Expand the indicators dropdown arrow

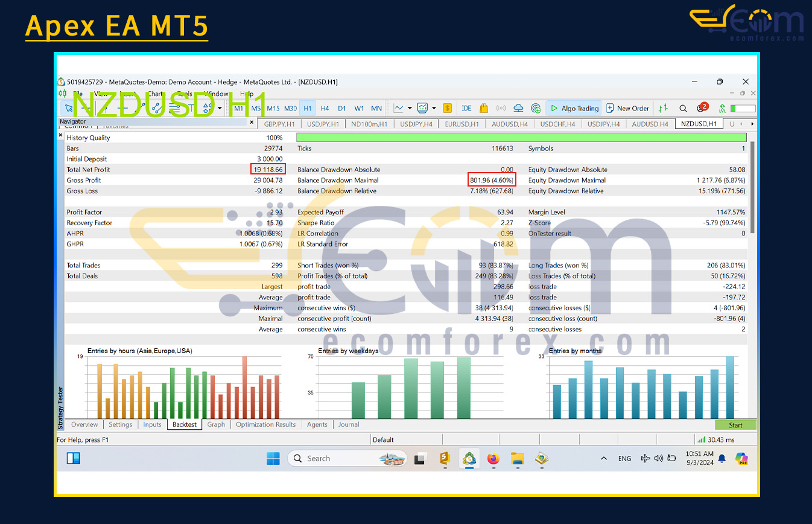point(434,109)
